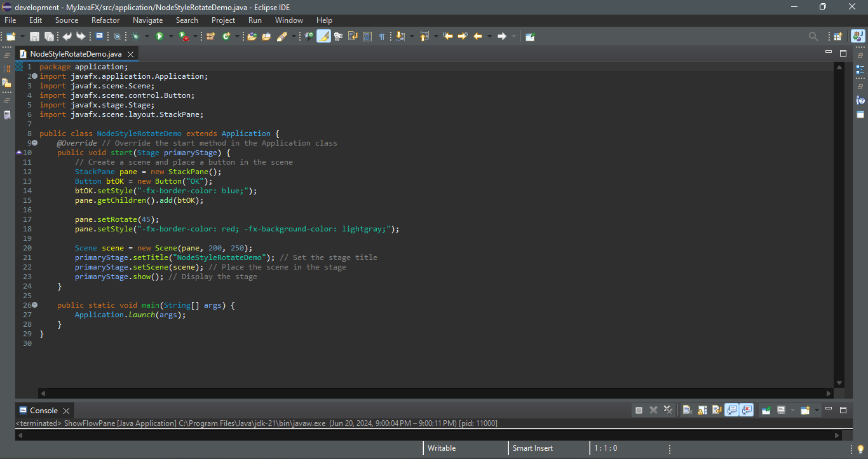Click the editor vertical scrollbar down arrow
Screen dimensions: 868x459
(839, 383)
